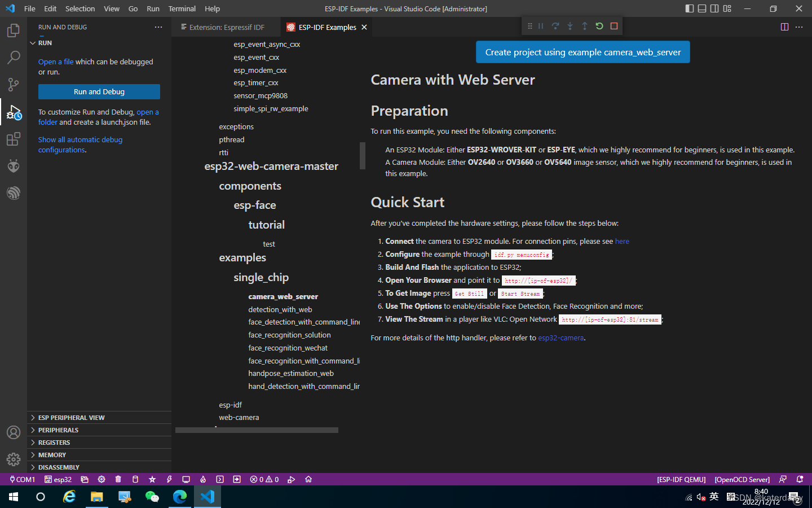Toggle the Panel layout icon
The width and height of the screenshot is (812, 508).
702,8
